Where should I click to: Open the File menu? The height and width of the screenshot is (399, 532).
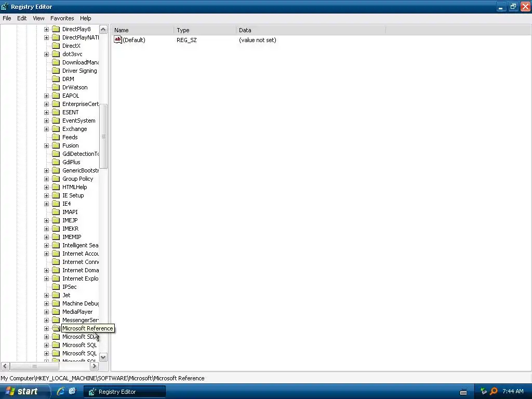click(7, 18)
